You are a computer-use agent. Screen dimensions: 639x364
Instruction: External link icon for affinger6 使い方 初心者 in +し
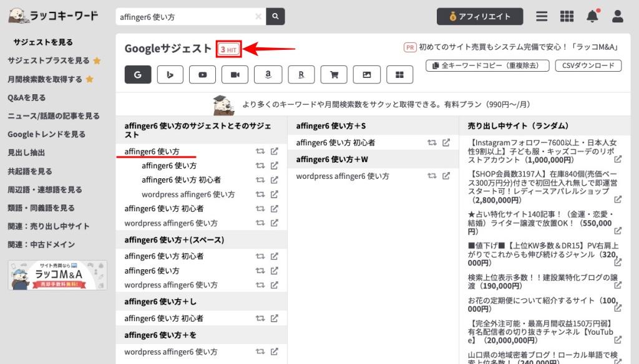[x=275, y=318]
